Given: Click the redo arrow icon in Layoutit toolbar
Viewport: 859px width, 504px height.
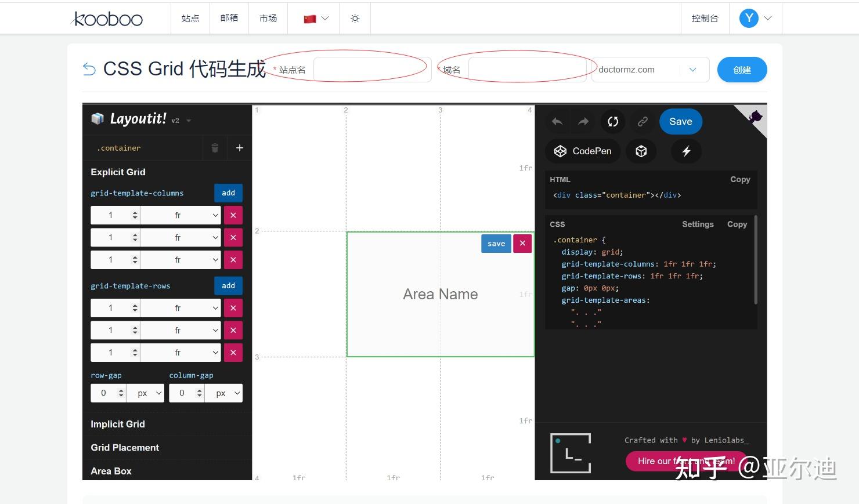Looking at the screenshot, I should [583, 121].
